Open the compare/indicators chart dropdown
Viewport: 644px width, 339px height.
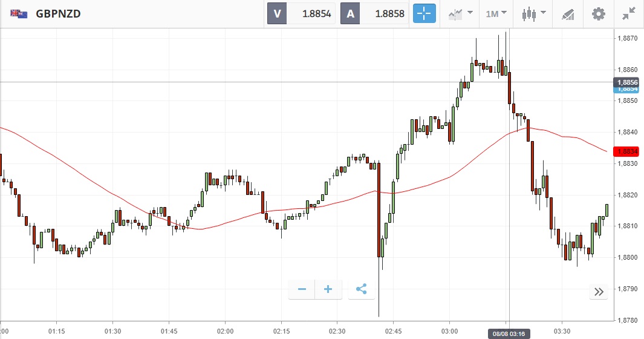coord(460,13)
